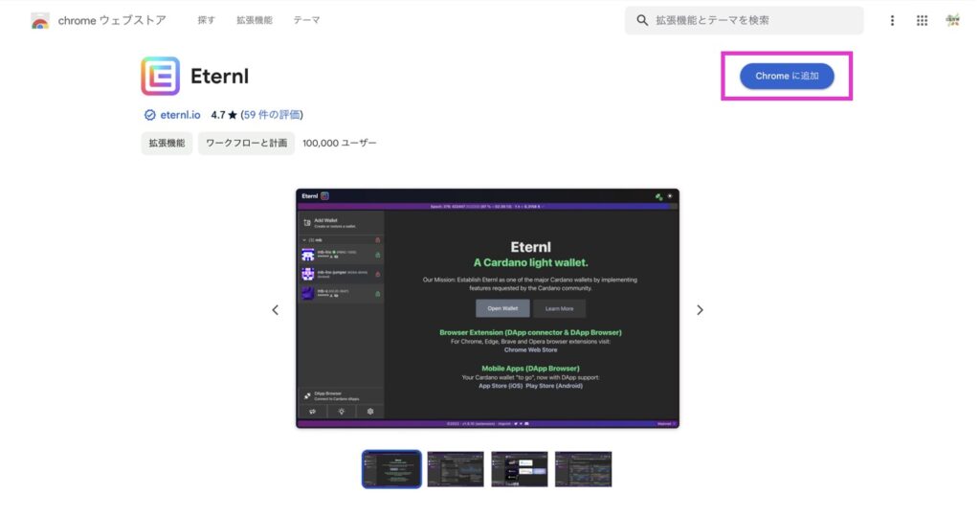
Task: Open the account profile avatar
Action: pyautogui.click(x=952, y=21)
